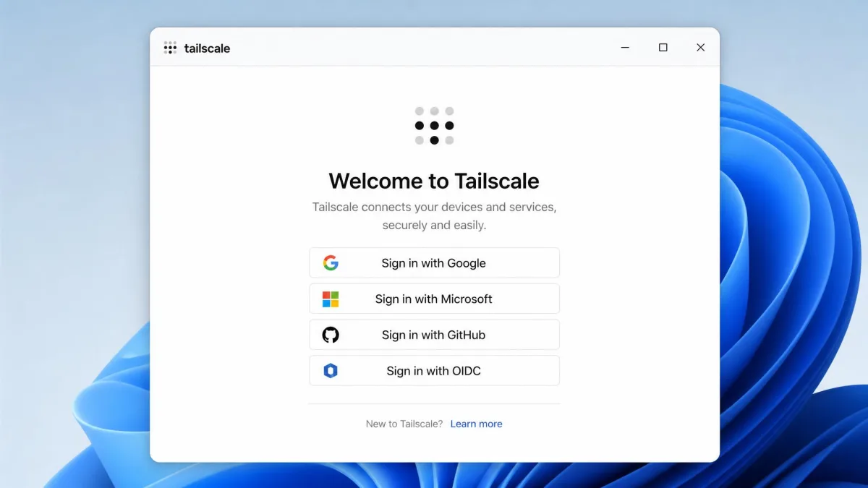
Task: Click the Microsoft logo icon
Action: click(x=331, y=299)
